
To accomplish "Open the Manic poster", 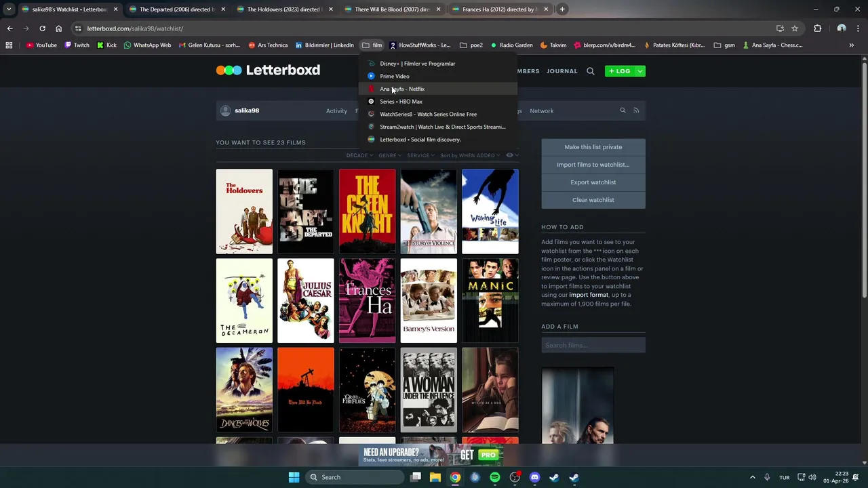I will click(x=490, y=301).
